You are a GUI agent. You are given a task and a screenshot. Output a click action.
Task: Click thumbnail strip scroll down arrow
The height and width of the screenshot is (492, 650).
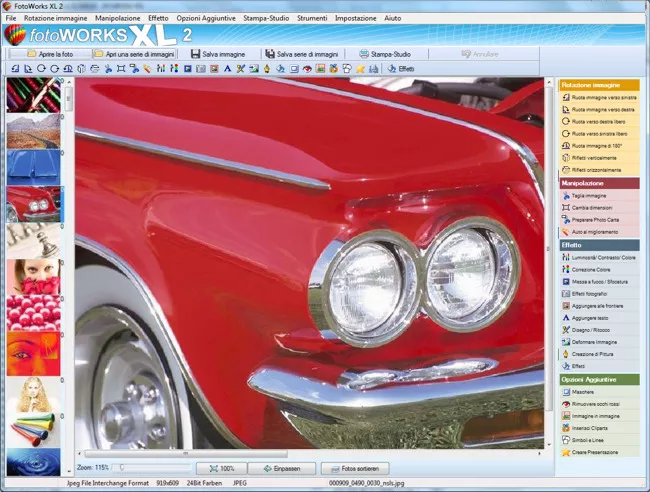click(x=69, y=471)
